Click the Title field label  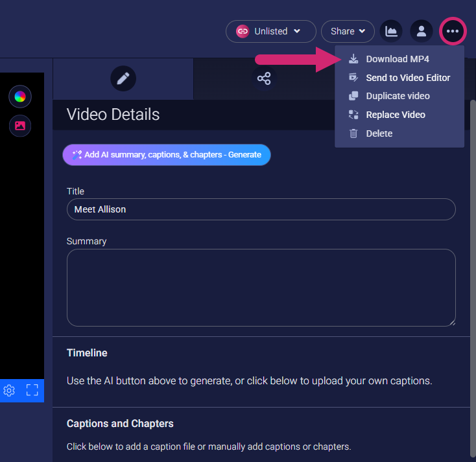point(75,191)
